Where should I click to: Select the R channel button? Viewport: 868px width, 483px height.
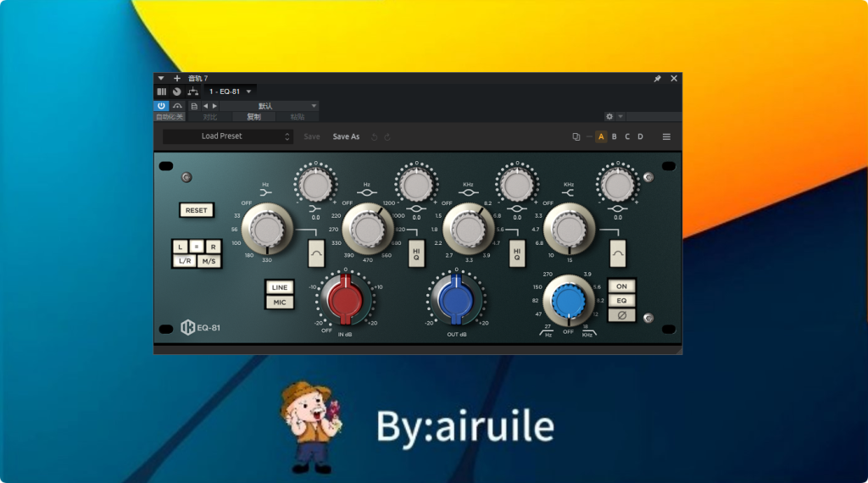213,247
